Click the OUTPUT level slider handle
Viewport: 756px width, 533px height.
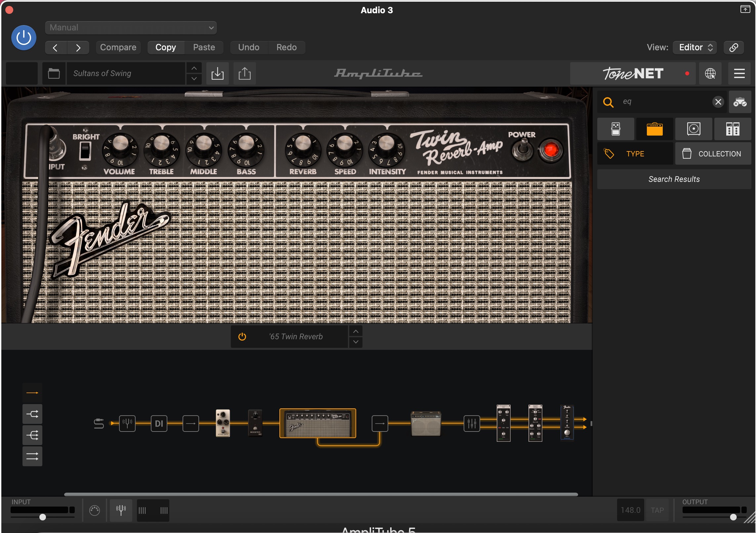tap(733, 517)
